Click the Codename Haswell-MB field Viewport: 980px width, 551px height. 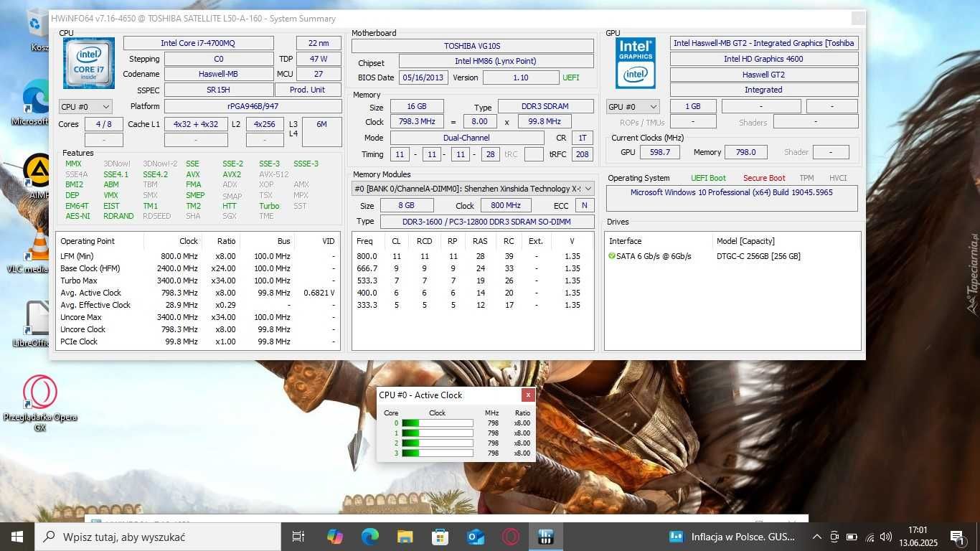[219, 74]
